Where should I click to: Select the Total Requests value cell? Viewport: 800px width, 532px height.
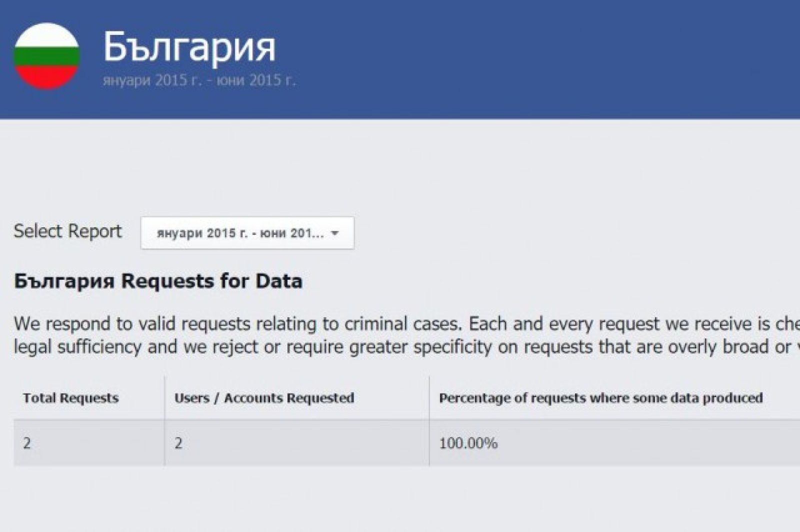(x=27, y=443)
